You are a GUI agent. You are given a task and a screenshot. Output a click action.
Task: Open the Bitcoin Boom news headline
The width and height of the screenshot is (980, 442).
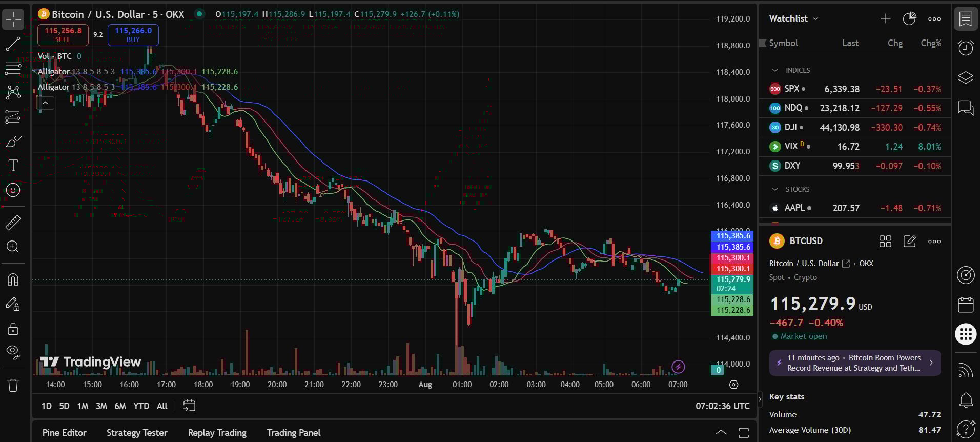click(x=854, y=363)
